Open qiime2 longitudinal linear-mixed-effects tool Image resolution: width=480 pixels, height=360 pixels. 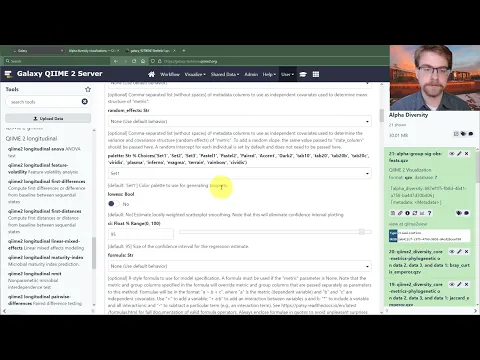coord(46,244)
